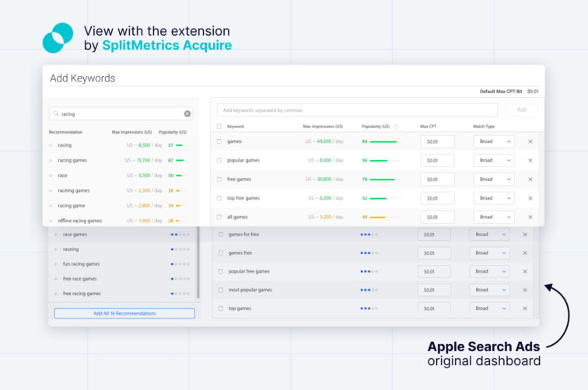Check the top free games checkbox
The height and width of the screenshot is (390, 588).
coord(219,198)
